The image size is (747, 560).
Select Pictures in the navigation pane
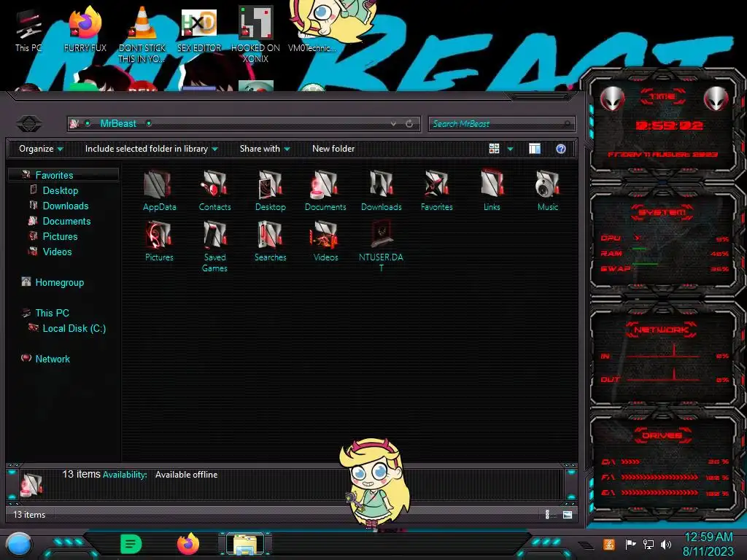[x=60, y=236]
